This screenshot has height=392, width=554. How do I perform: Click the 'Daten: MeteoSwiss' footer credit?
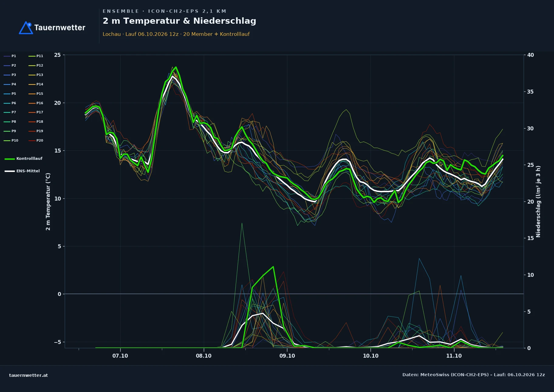coord(474,375)
